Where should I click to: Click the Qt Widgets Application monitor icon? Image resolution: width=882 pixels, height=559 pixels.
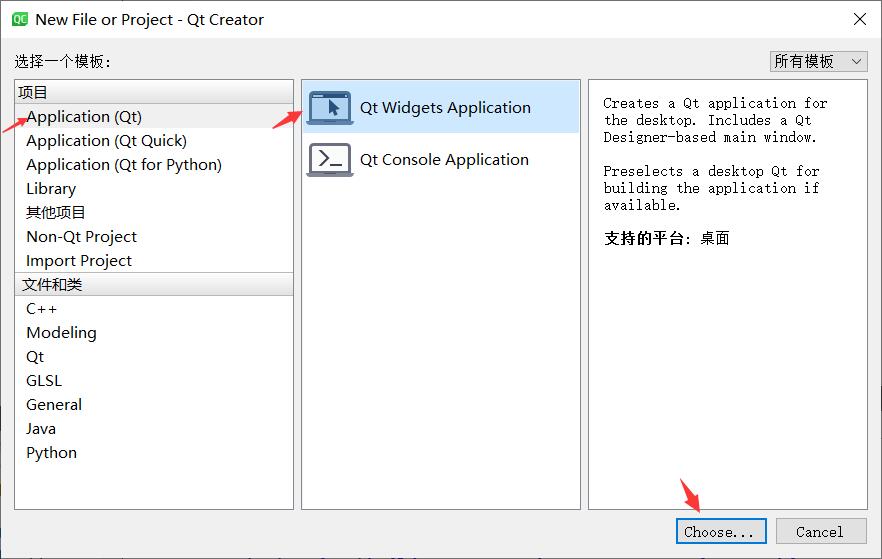click(330, 108)
